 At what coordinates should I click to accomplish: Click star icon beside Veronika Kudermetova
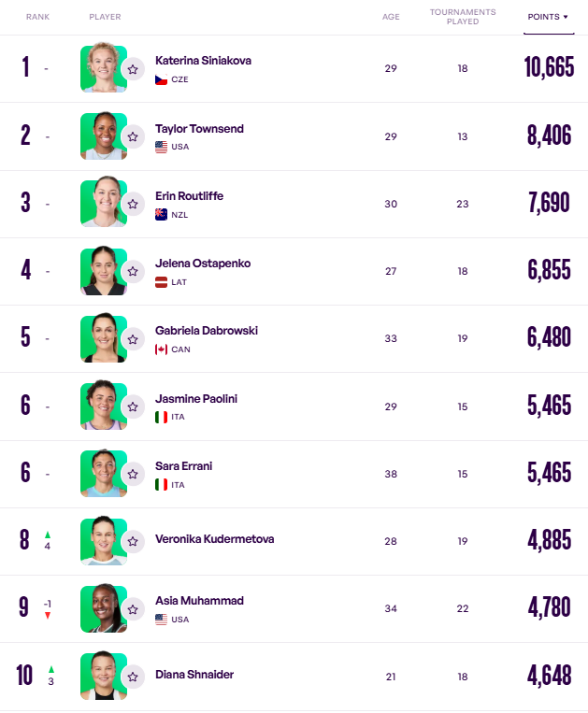[x=133, y=541]
